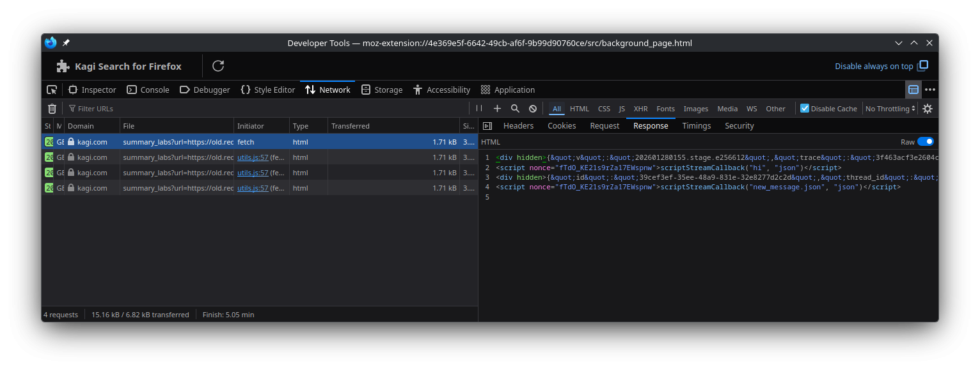
Task: Click the element picker icon
Action: (52, 90)
